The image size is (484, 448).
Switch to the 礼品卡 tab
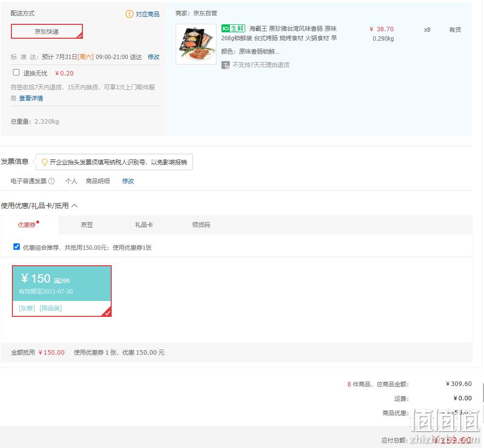click(144, 225)
